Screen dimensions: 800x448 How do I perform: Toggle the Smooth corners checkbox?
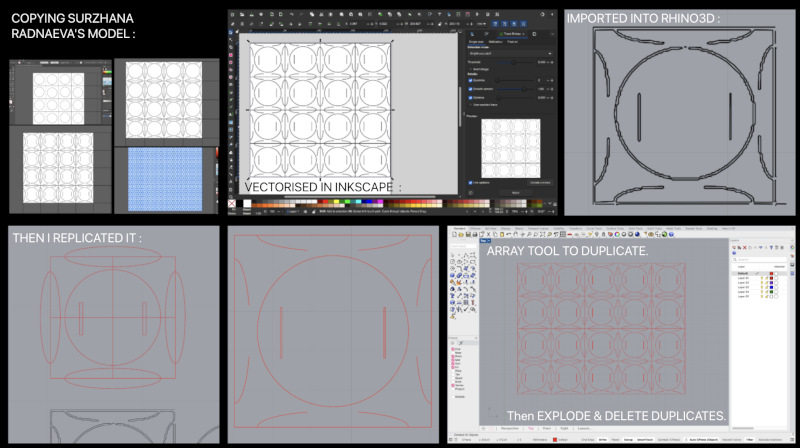470,89
